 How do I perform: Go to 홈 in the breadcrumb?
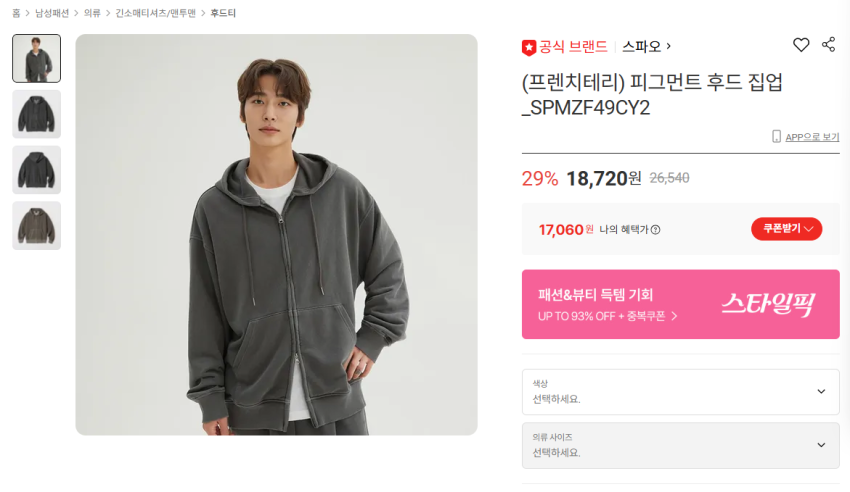[16, 13]
